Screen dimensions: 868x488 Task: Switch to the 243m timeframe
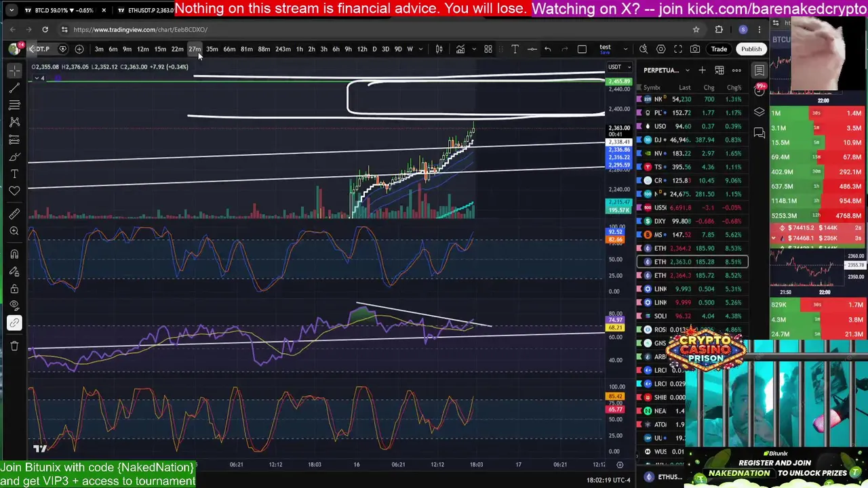(283, 49)
